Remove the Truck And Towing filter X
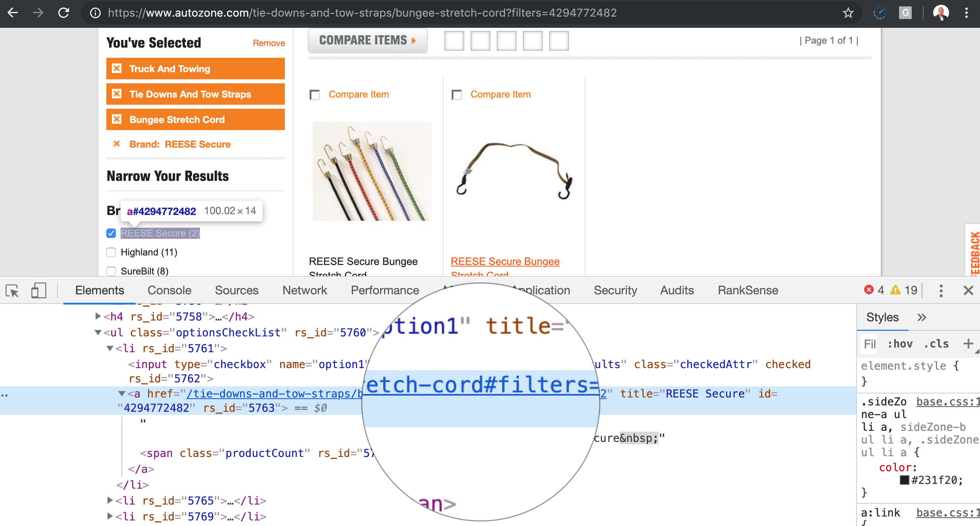 (x=117, y=69)
